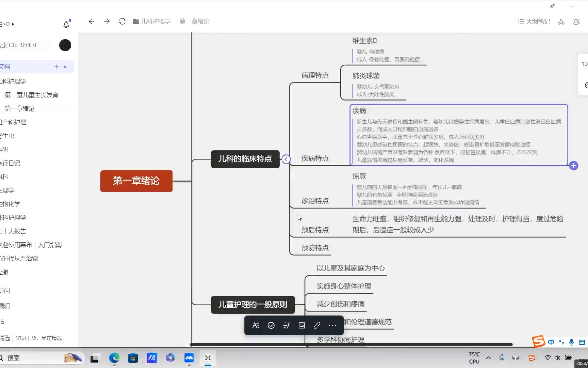Open the more options ellipsis menu
Viewport: 588px width, 368px height.
tap(332, 325)
